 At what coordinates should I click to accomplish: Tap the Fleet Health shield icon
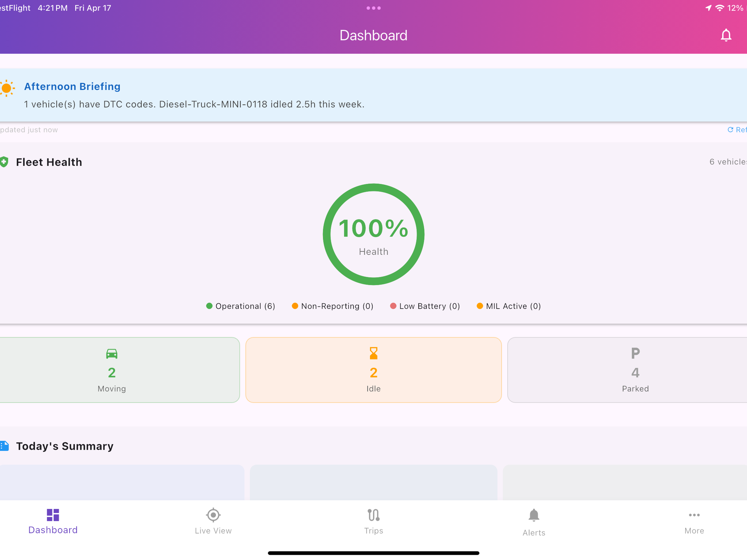point(4,162)
